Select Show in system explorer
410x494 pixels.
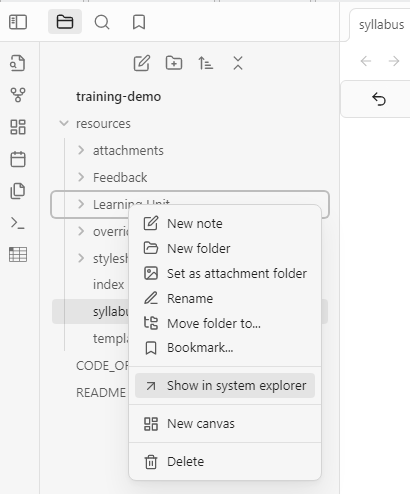(225, 386)
